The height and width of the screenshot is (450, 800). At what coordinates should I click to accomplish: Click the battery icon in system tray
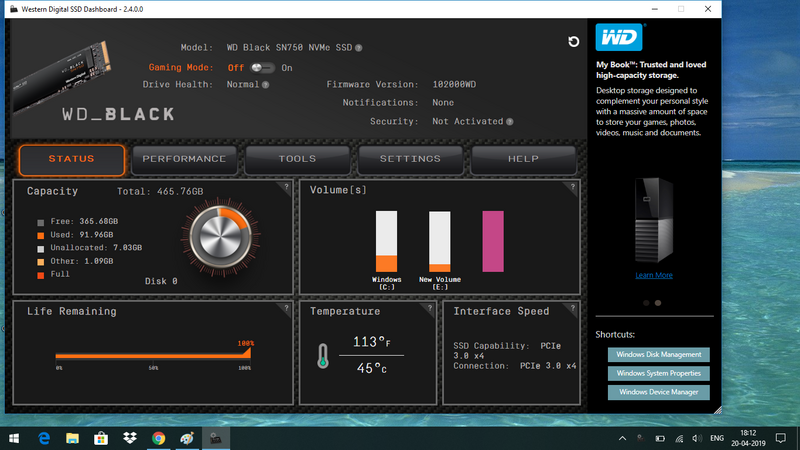(x=660, y=438)
